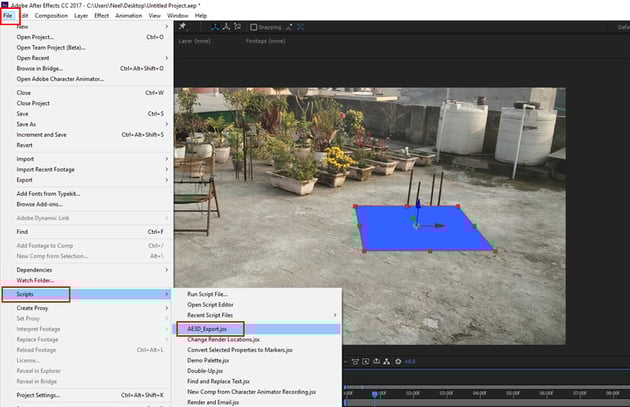Click the +0.0 exposure value
Screen dimensions: 630x407
point(410,362)
